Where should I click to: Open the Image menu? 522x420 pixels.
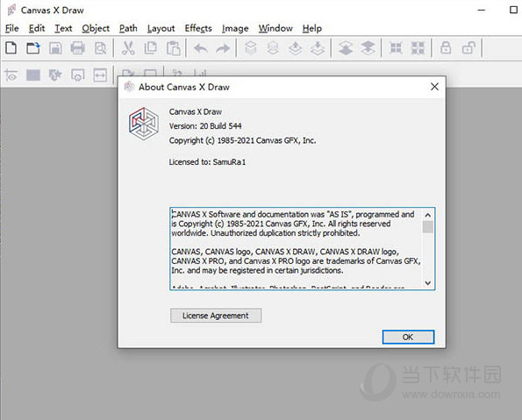(235, 29)
